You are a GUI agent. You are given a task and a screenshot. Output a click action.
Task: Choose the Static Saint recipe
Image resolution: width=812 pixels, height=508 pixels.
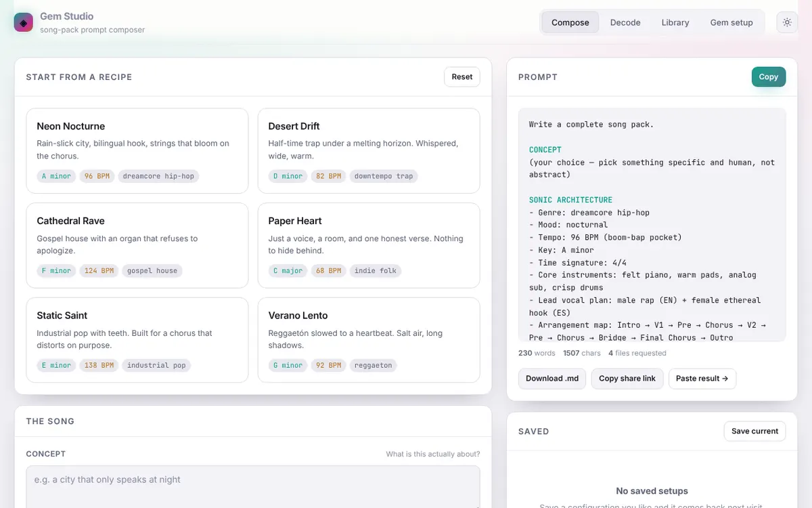(x=137, y=340)
